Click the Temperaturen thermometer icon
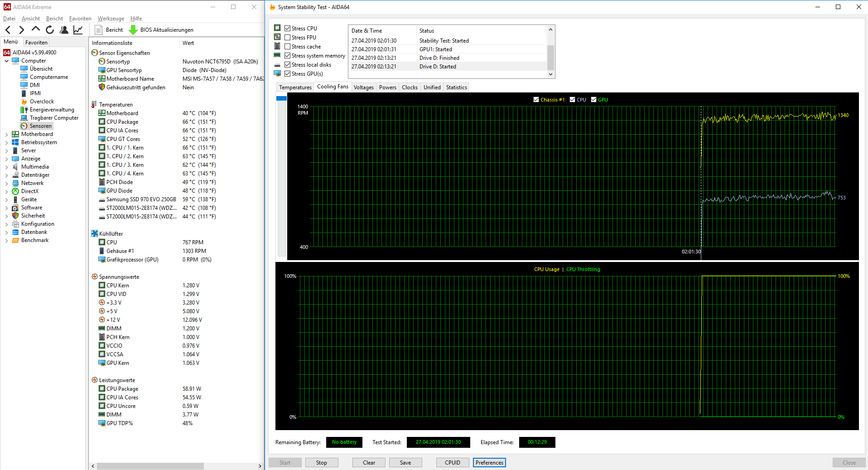The height and width of the screenshot is (470, 868). click(94, 105)
